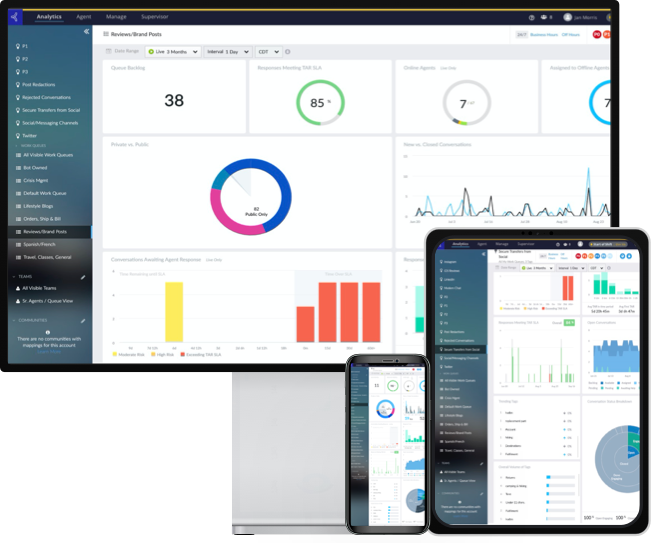Screen dimensions: 651x543
Task: Click the Learn More link under Communities
Action: 48,352
